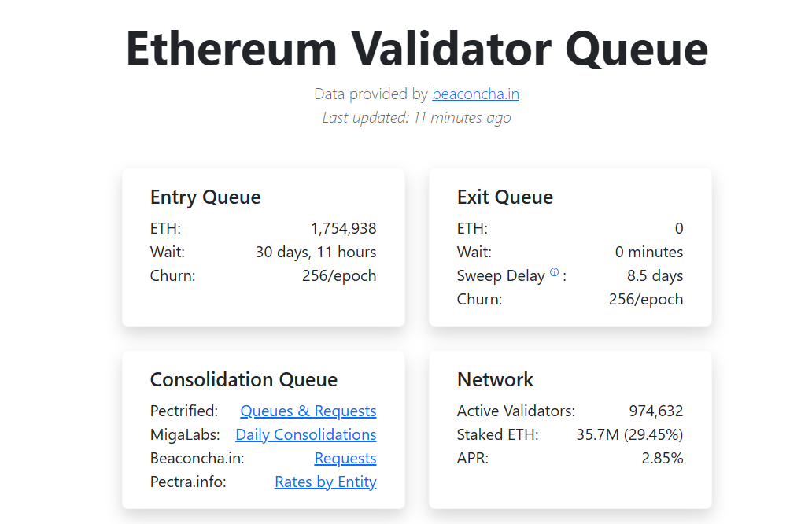Screen dimensions: 812x524
Task: Click the 2.85% APR value
Action: [x=664, y=458]
